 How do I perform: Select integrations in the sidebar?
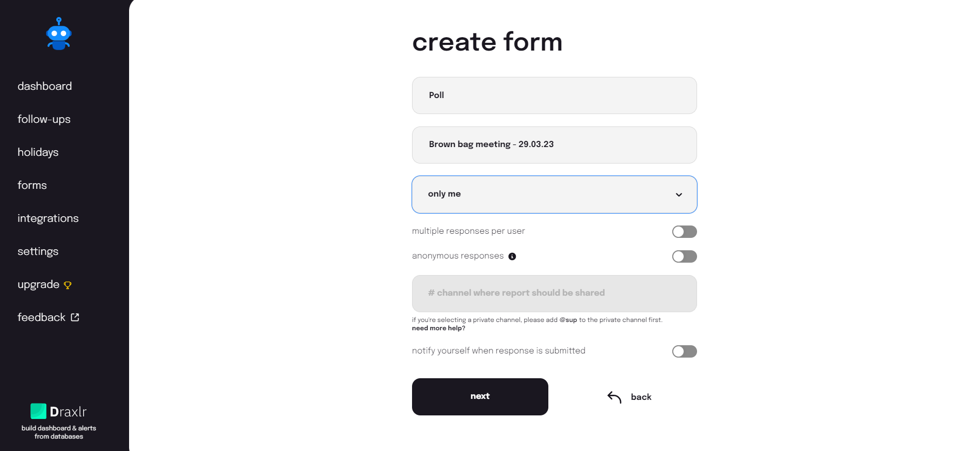click(48, 218)
